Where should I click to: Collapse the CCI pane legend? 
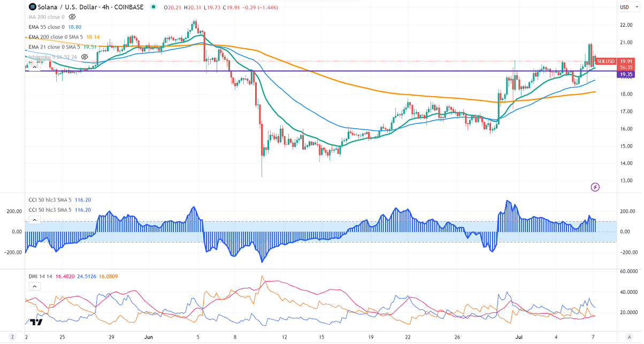34,220
